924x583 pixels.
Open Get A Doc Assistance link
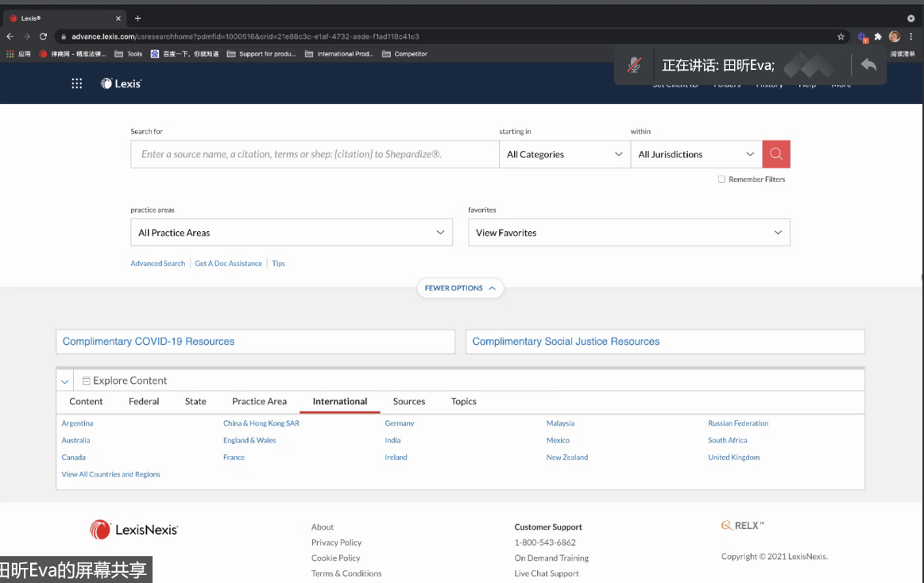(x=229, y=263)
